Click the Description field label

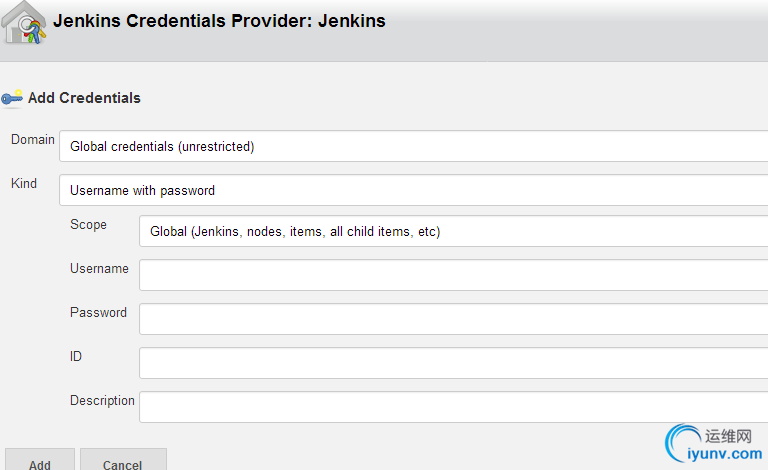(x=102, y=400)
